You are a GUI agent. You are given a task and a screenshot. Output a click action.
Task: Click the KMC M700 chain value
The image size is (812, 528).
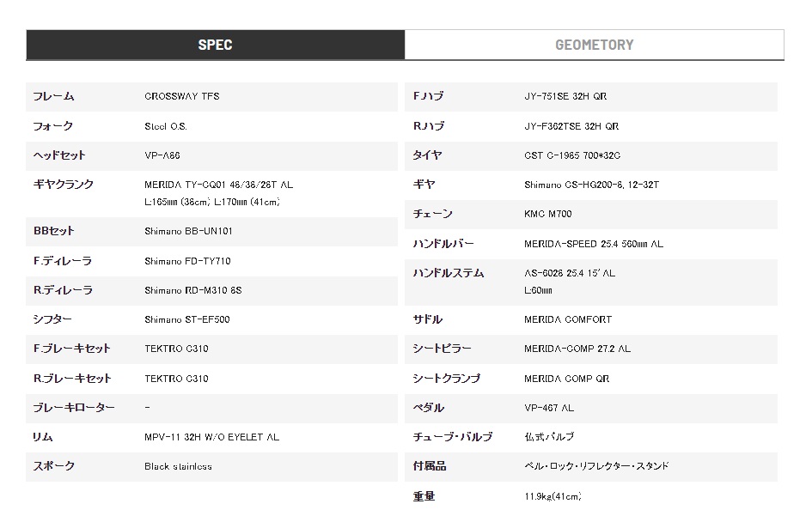pyautogui.click(x=548, y=214)
